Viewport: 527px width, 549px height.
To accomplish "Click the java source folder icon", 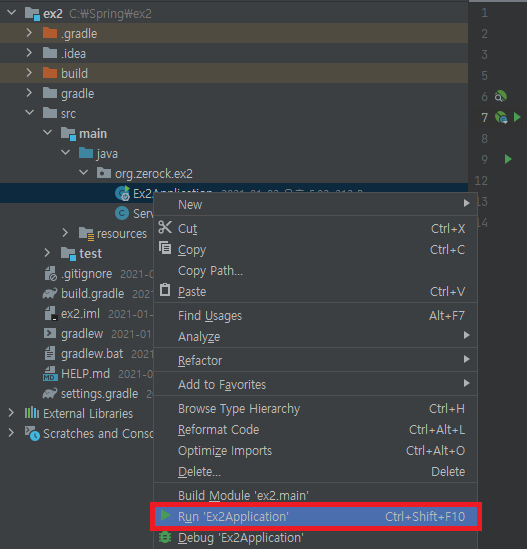I will click(x=86, y=153).
